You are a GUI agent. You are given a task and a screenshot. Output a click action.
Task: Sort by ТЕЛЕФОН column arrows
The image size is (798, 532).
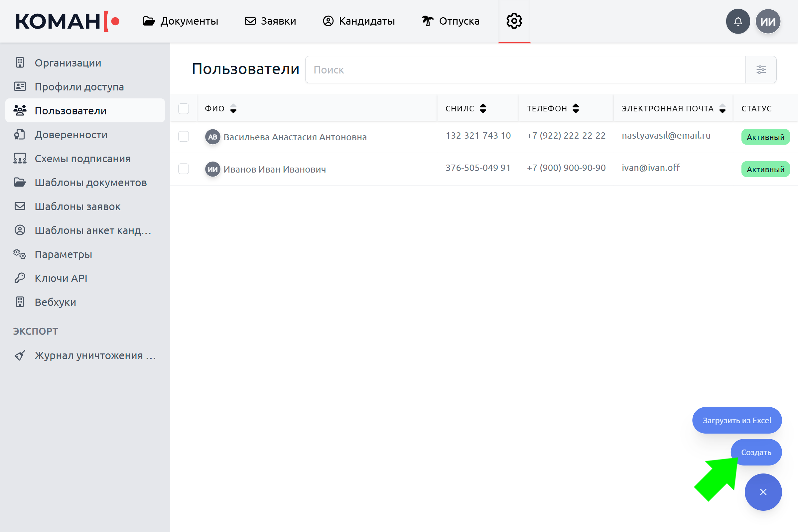[576, 109]
